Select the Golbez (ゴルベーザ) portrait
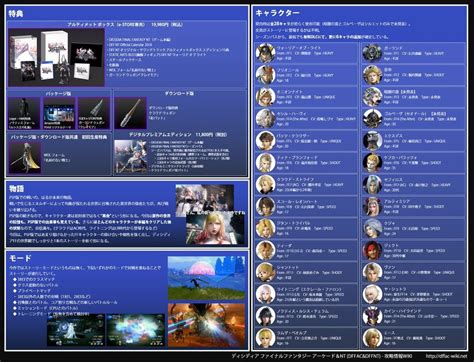Image resolution: width=474 pixels, height=362 pixels. click(x=372, y=119)
